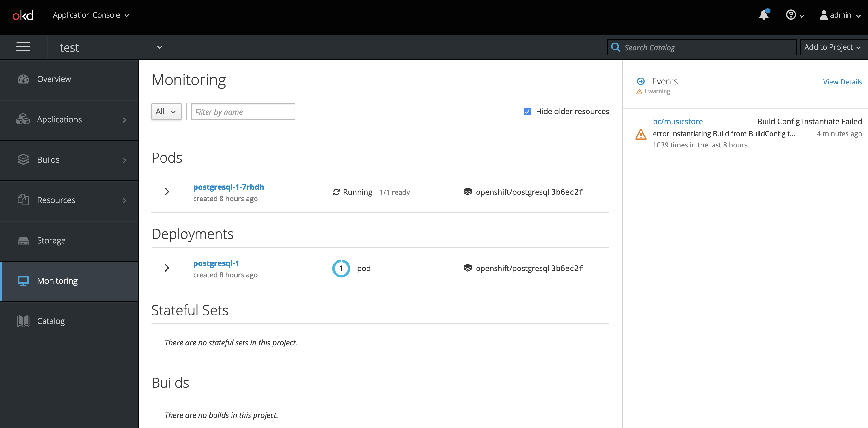Click the notifications bell icon
Screen dimensions: 868x428
pos(764,15)
